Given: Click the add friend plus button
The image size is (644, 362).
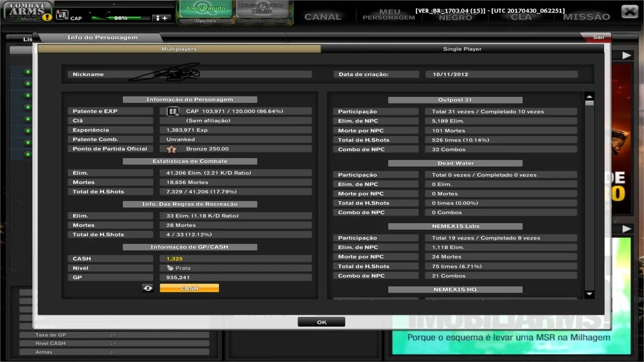Looking at the screenshot, I should pyautogui.click(x=161, y=18).
